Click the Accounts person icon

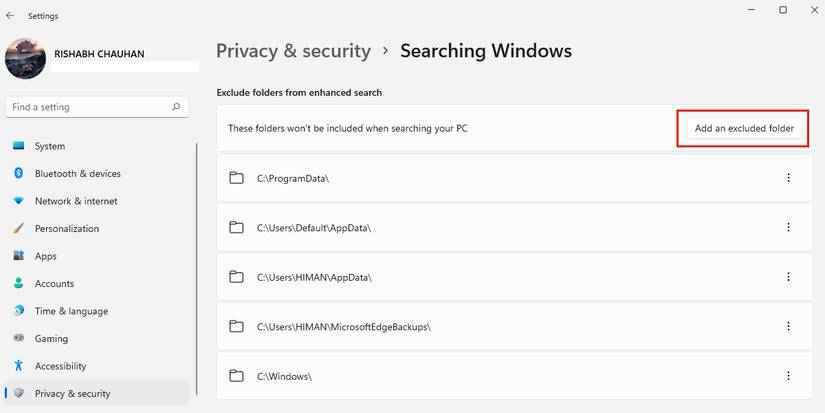[x=18, y=283]
